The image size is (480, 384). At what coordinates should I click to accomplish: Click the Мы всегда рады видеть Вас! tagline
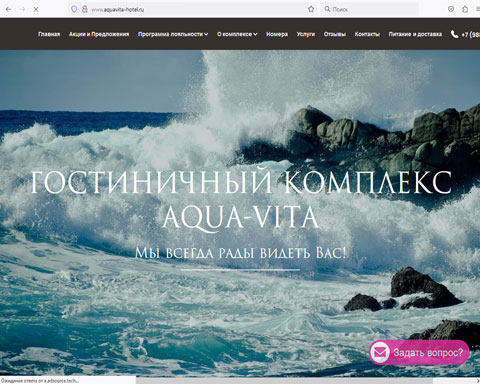pos(240,253)
